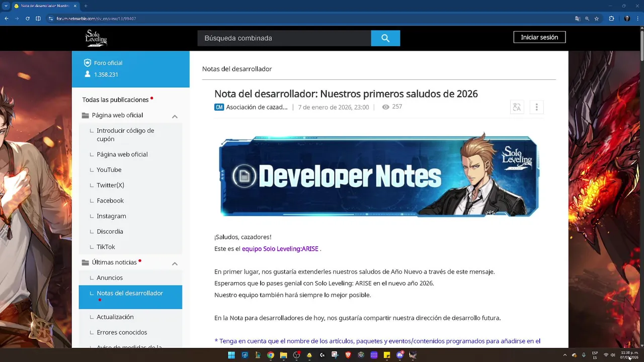This screenshot has width=644, height=362.
Task: Click the blue search magnifier button
Action: pos(385,38)
